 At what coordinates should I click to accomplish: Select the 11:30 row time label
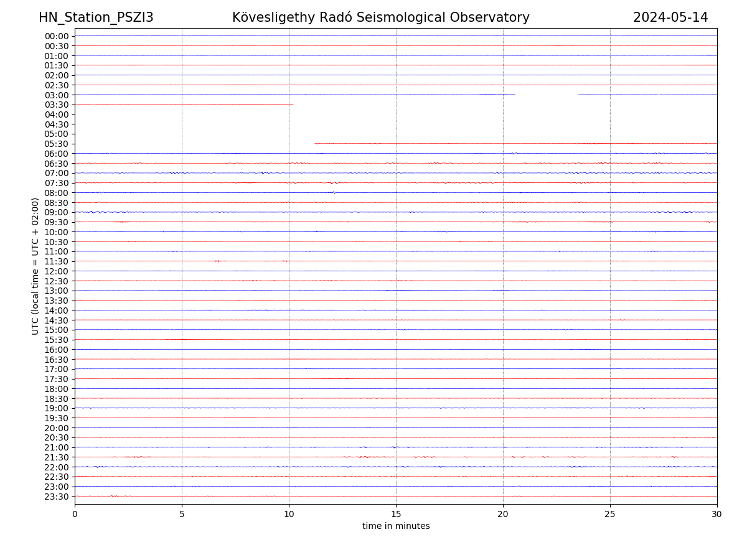click(x=57, y=261)
